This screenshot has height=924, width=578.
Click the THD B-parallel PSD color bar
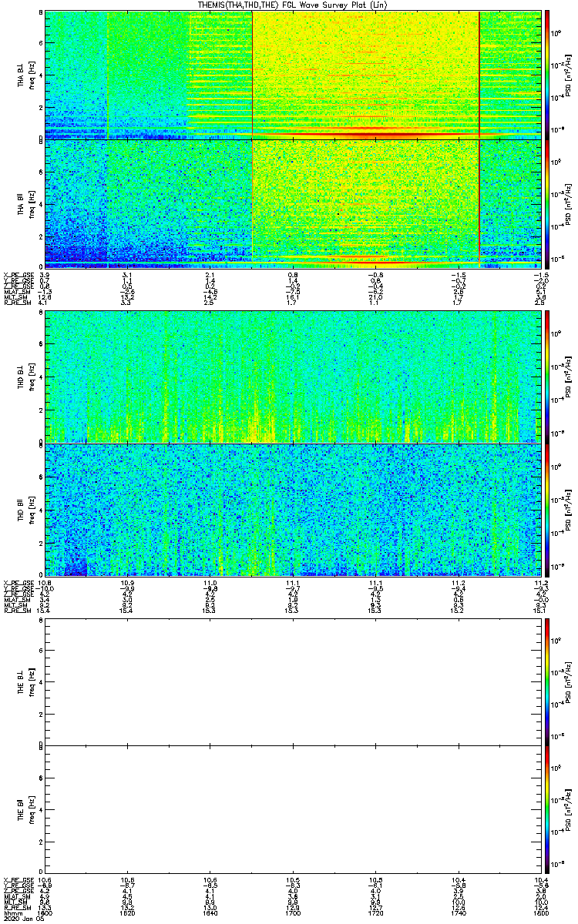[548, 509]
